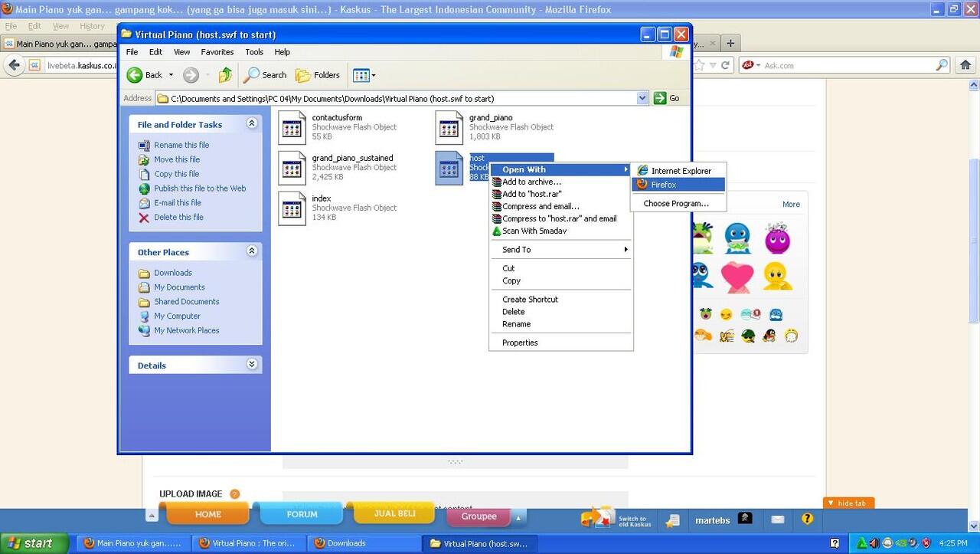Open the Search toolbar button
980x554 pixels.
(265, 75)
